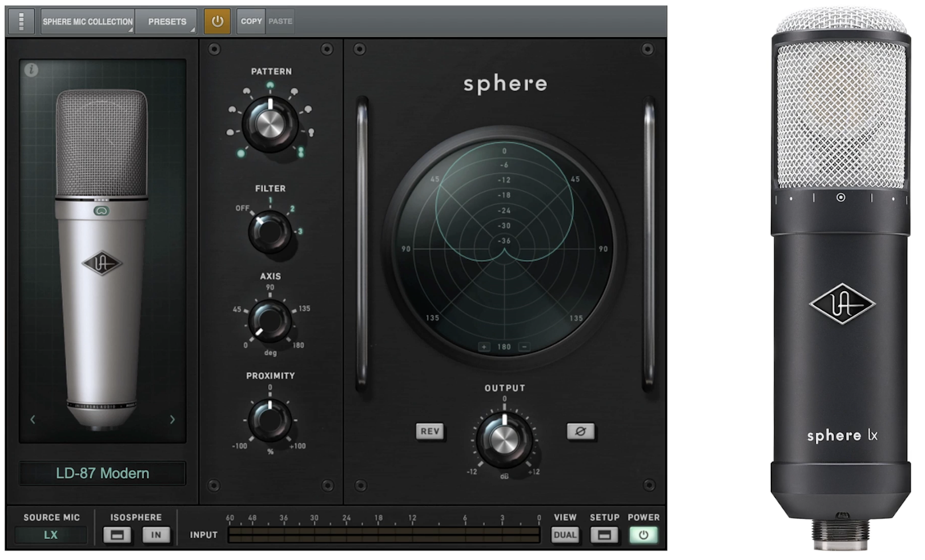Click the Copy button
The height and width of the screenshot is (560, 925).
251,22
